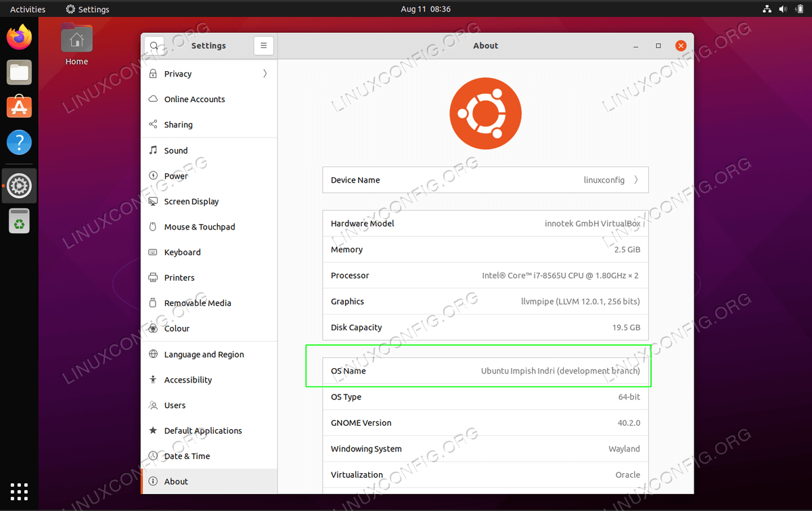Click the OS Name row
This screenshot has height=511, width=812.
tap(485, 371)
